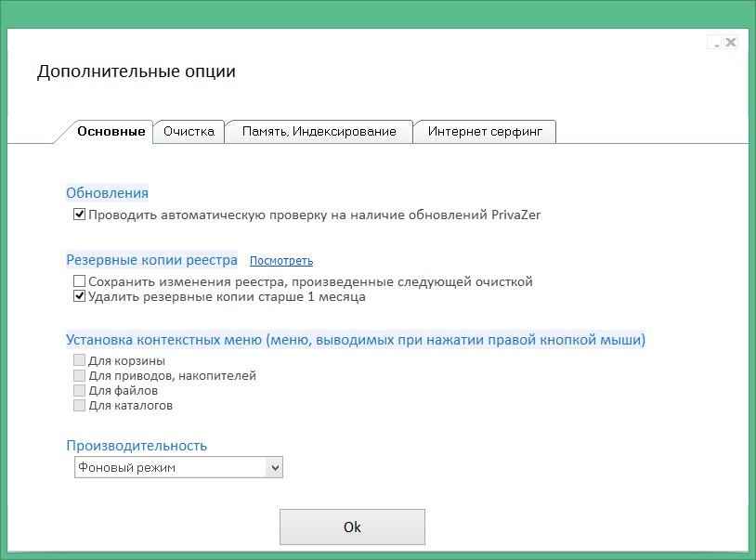Select the Интернет серфинг tab
756x560 pixels.
[485, 131]
